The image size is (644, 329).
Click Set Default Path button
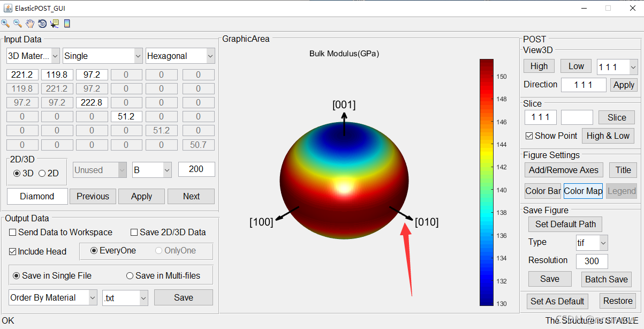point(565,224)
